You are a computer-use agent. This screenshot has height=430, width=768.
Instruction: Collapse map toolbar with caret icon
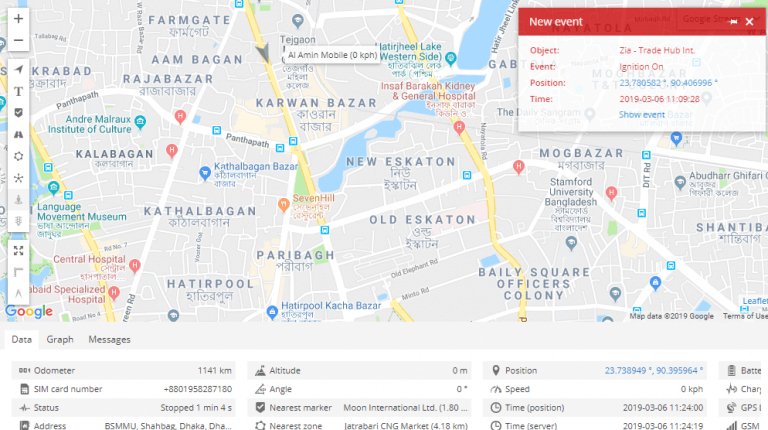click(x=18, y=293)
